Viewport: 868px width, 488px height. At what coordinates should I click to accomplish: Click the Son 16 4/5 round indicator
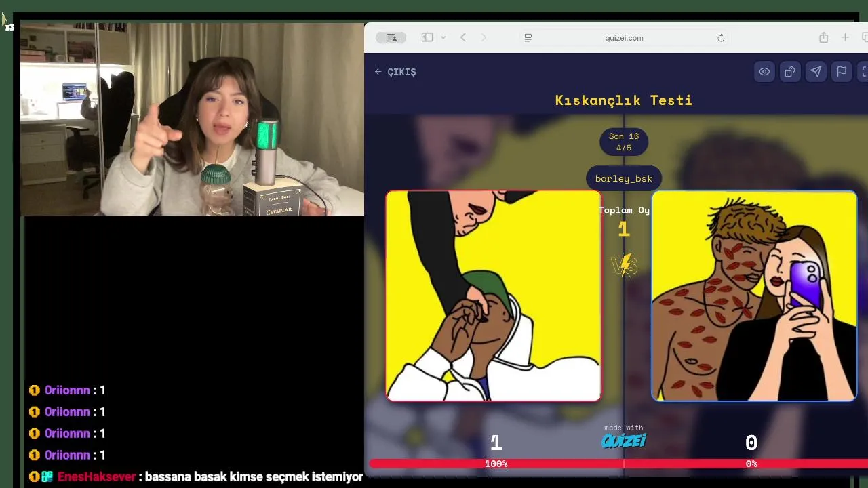pyautogui.click(x=624, y=142)
